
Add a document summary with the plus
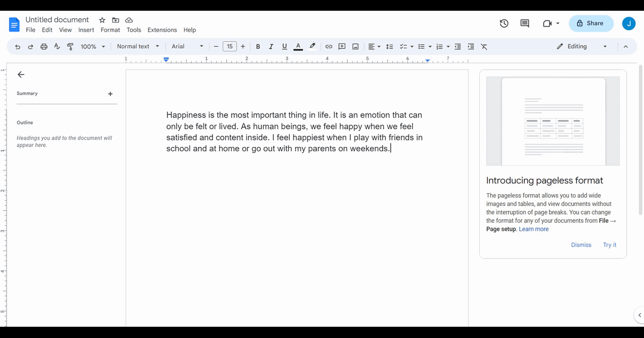click(111, 94)
